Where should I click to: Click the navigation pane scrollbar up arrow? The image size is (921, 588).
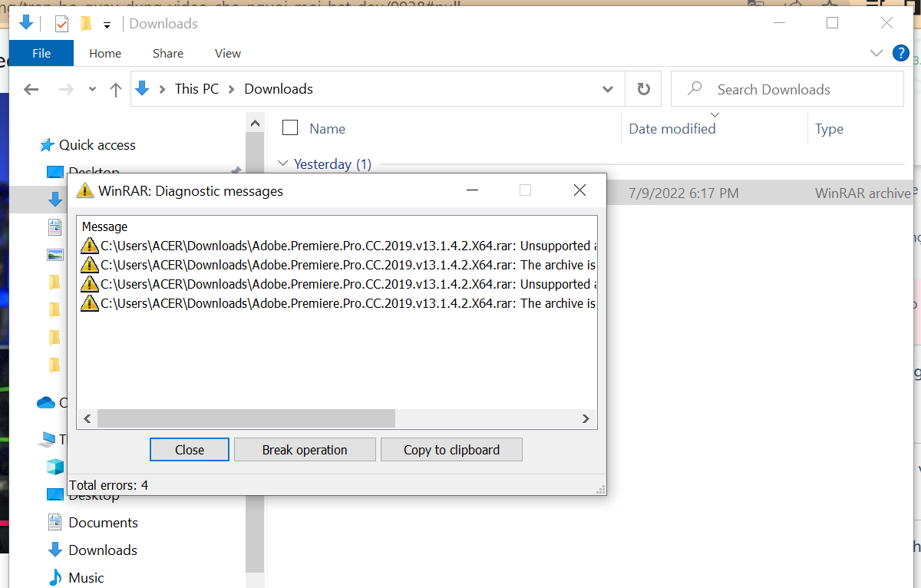(x=255, y=122)
